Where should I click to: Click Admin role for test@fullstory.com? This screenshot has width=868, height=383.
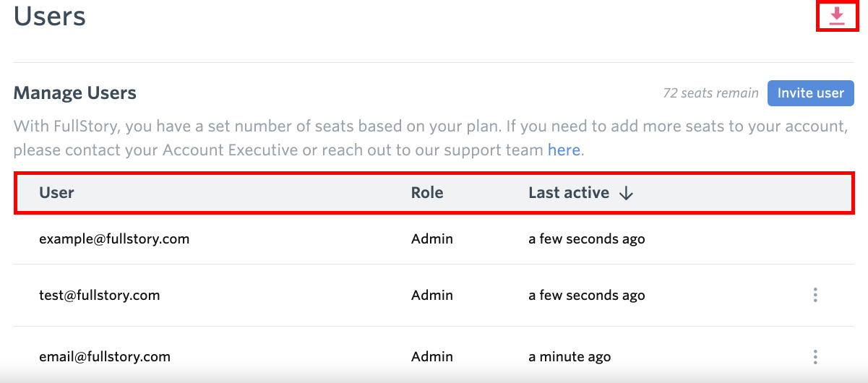pos(432,295)
